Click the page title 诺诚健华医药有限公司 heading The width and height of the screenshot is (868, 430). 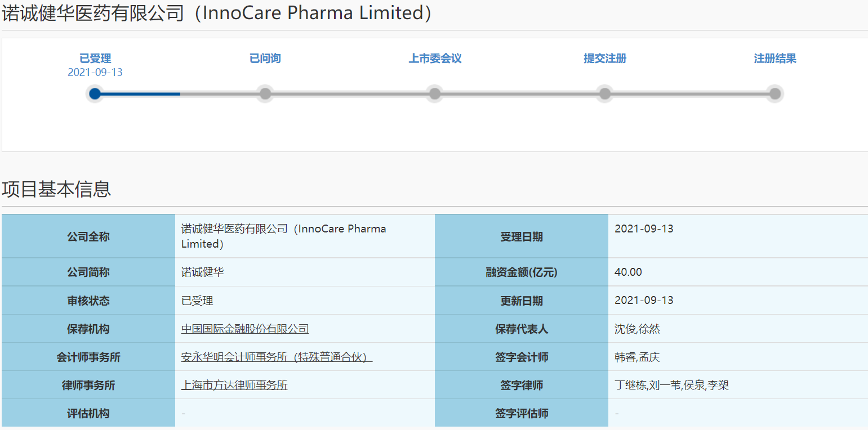coord(216,13)
